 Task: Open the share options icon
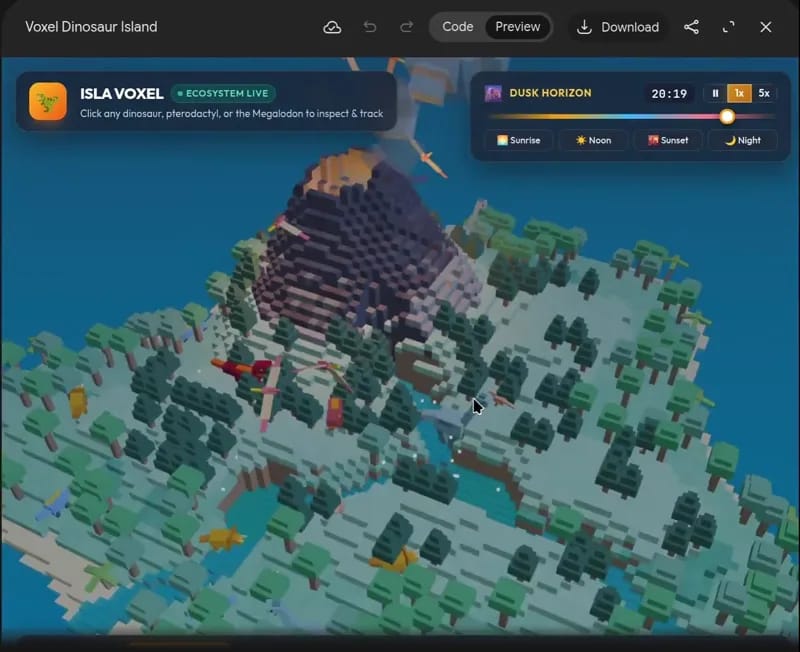pyautogui.click(x=691, y=27)
